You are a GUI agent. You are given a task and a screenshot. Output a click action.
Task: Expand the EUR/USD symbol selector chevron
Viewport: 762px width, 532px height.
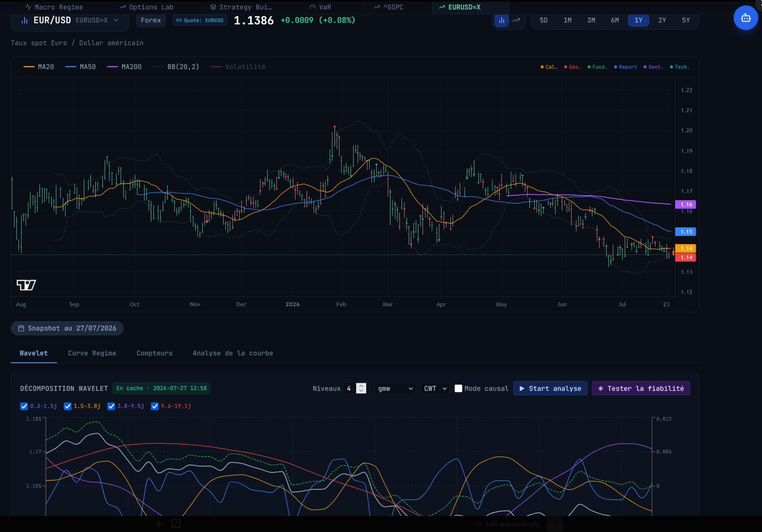(x=116, y=20)
